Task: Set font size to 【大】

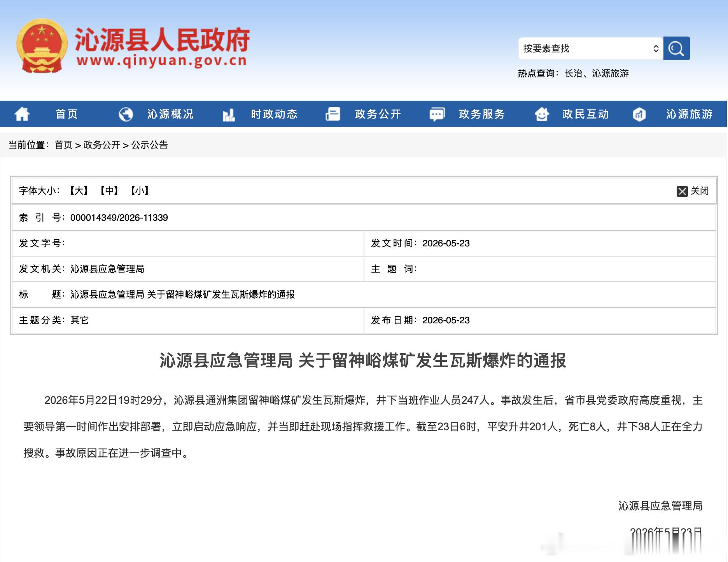Action: click(79, 191)
